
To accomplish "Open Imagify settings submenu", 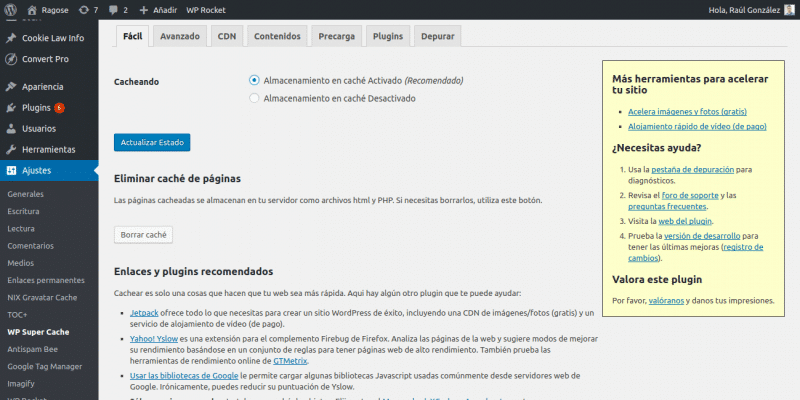I will pyautogui.click(x=21, y=384).
